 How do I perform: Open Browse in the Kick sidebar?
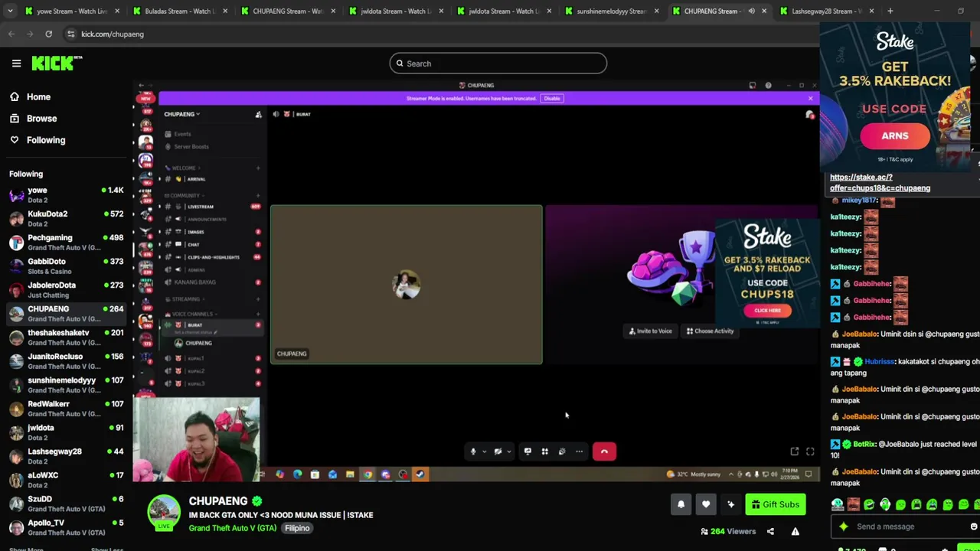coord(41,119)
